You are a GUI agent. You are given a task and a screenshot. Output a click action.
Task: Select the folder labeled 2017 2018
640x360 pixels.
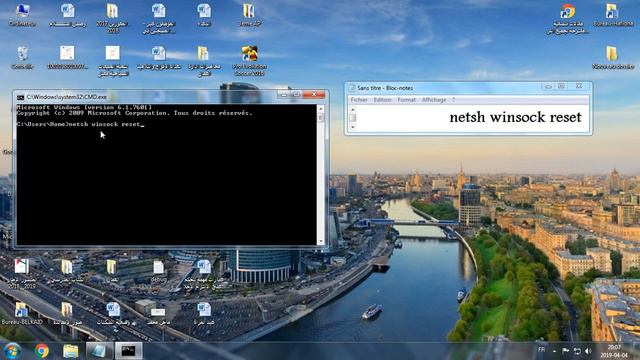coord(112,18)
